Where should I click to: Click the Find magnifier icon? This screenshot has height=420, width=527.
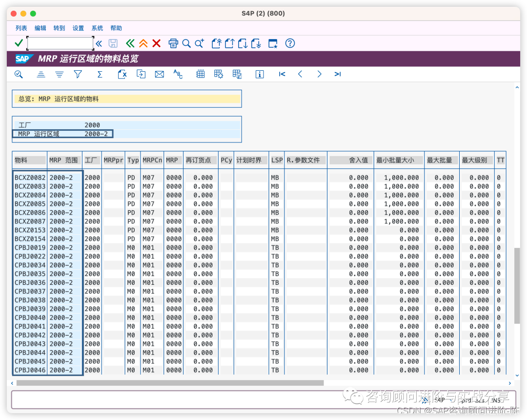[x=186, y=43]
